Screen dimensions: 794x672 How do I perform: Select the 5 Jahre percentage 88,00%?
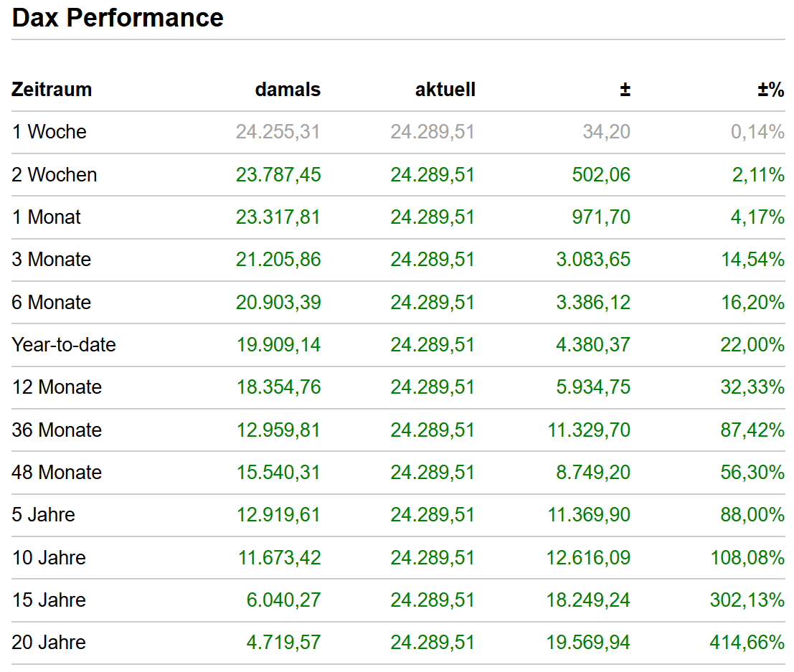(752, 514)
